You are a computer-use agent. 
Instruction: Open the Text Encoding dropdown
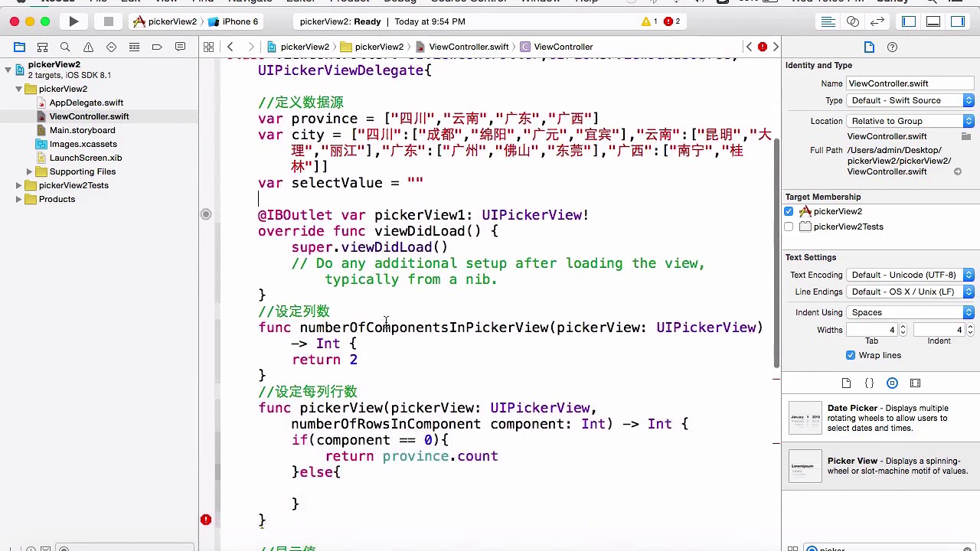tap(910, 275)
